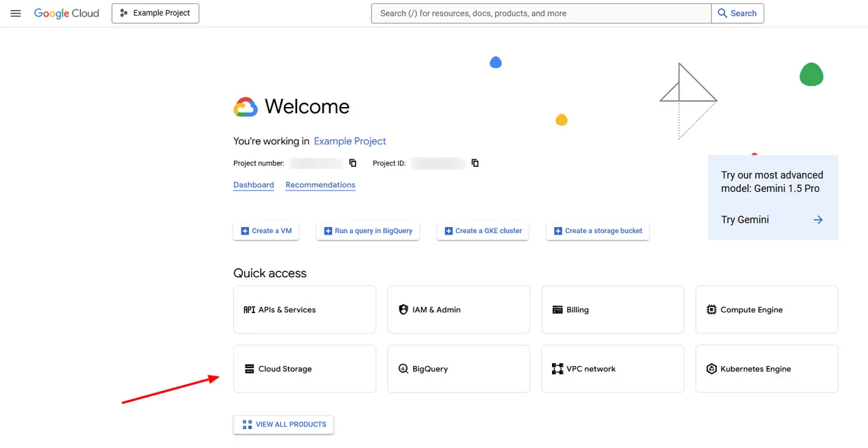Screen dimensions: 868x448
Task: Click the Compute Engine chip icon
Action: point(711,310)
